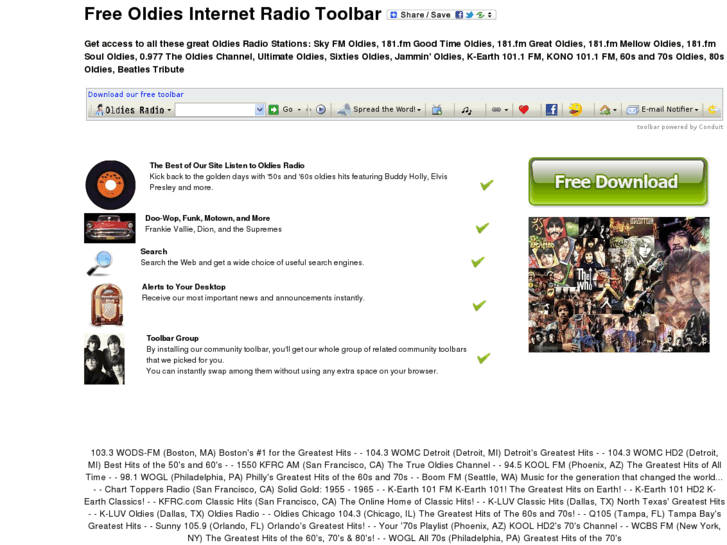
Task: Click the checkmark beside Doo-Wop, Funk, Motown
Action: 482,228
